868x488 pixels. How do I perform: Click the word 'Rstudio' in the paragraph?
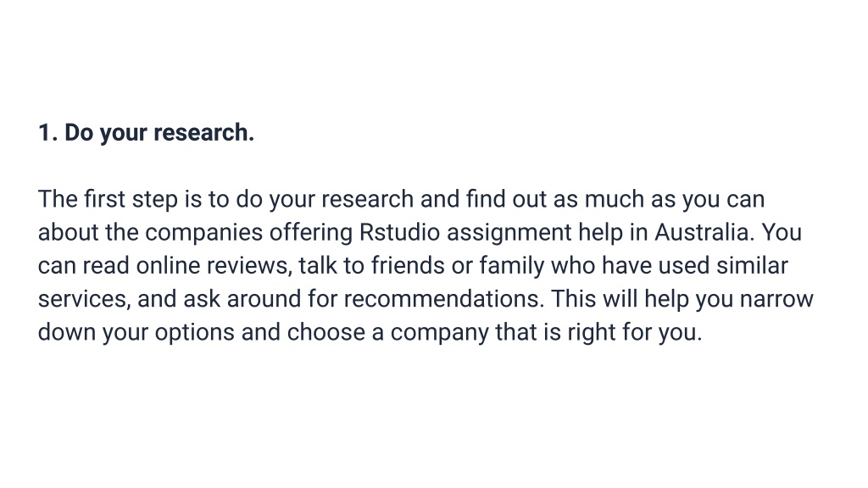pyautogui.click(x=400, y=232)
